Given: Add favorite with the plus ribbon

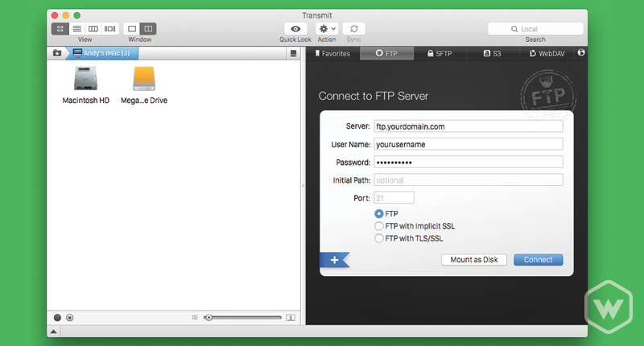Looking at the screenshot, I should tap(334, 260).
